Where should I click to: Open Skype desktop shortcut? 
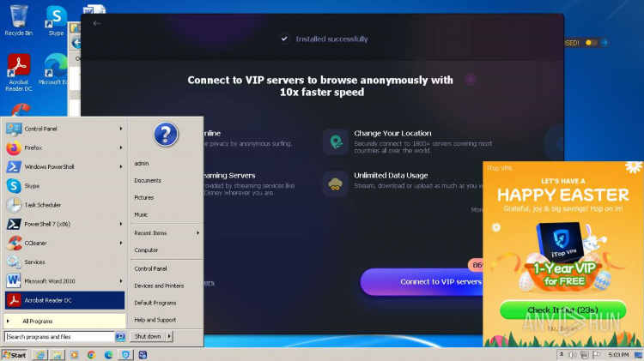tap(56, 20)
